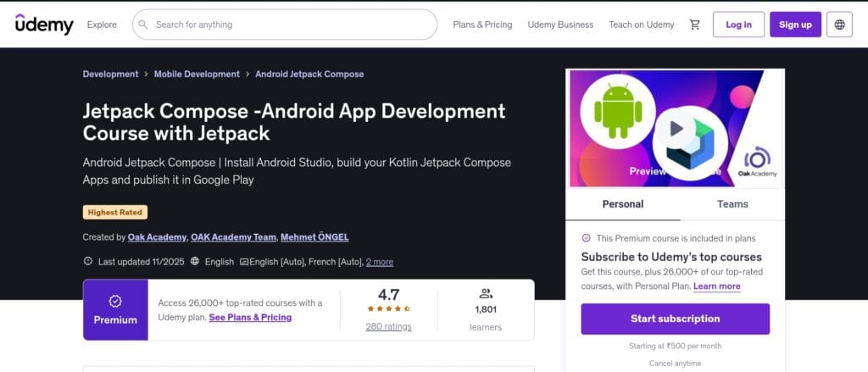Viewport: 868px width, 372px height.
Task: Switch to the Teams tab
Action: (x=732, y=204)
